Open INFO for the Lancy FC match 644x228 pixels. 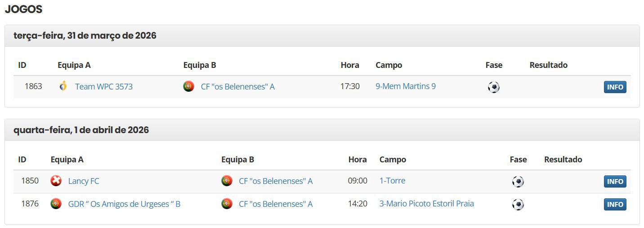[615, 182]
